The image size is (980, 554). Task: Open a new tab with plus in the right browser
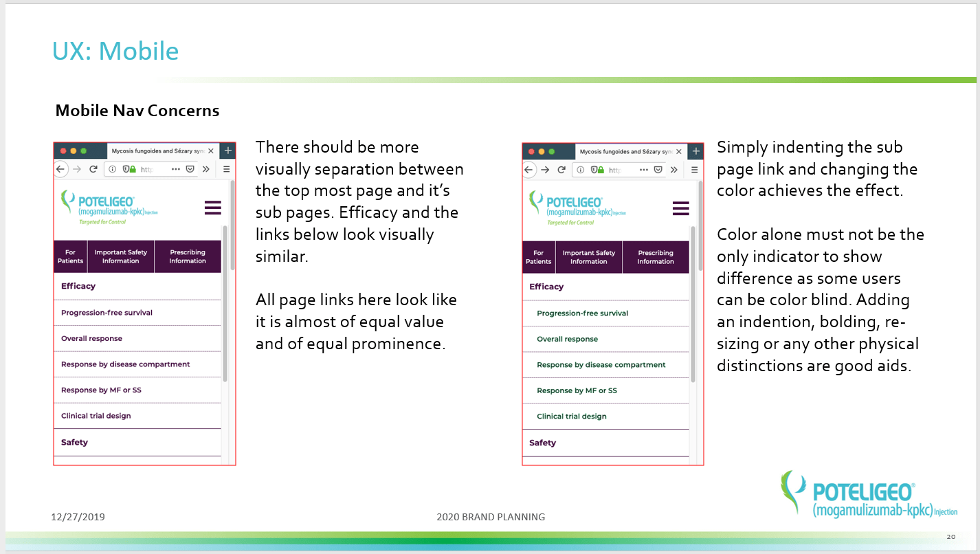click(696, 151)
